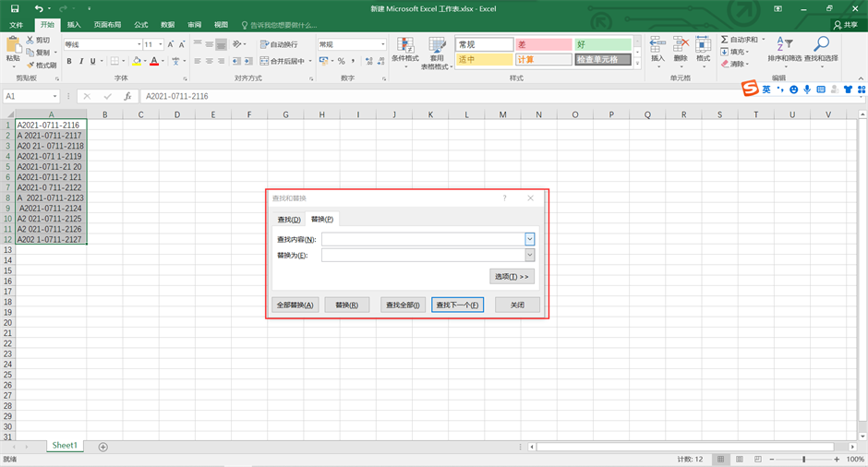
Task: Open the 常规 number format dropdown
Action: tap(383, 44)
